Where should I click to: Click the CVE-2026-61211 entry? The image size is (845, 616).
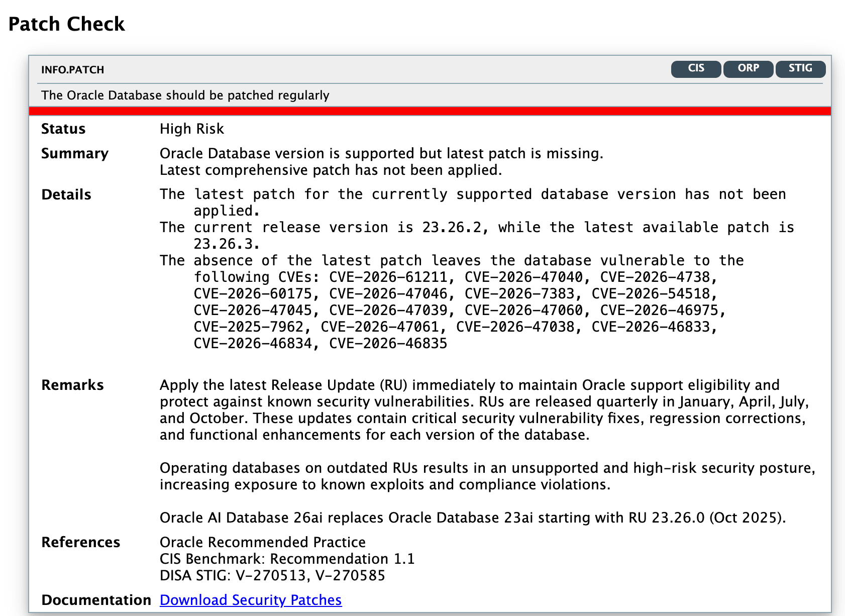click(x=388, y=277)
